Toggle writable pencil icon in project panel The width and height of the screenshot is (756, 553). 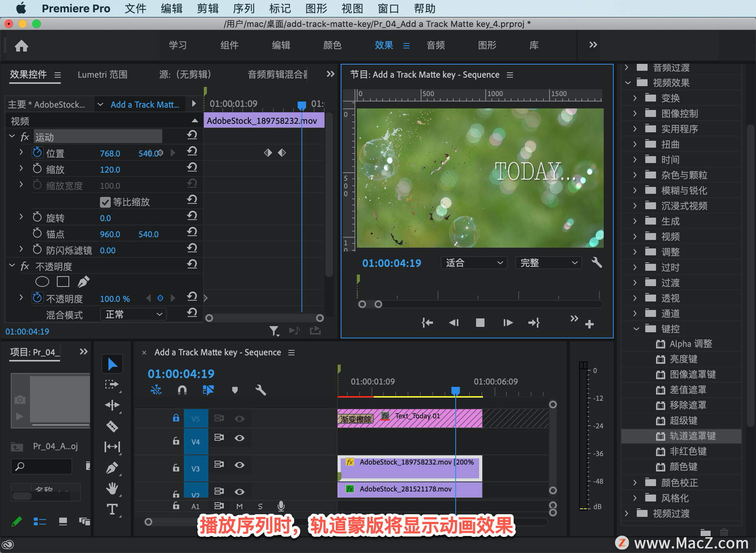click(17, 521)
